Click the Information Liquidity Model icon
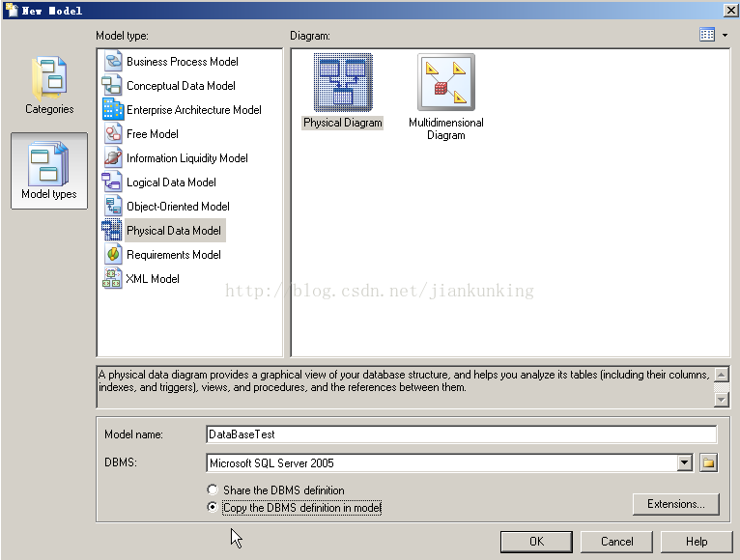740x560 pixels. (113, 157)
